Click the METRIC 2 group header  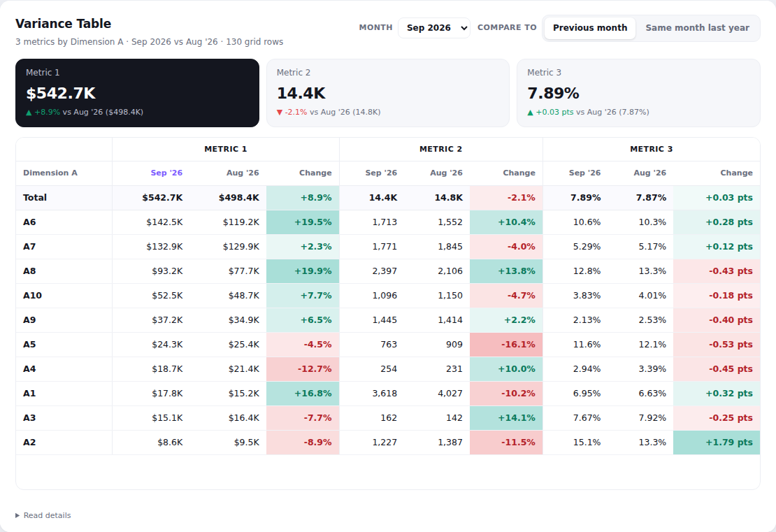(441, 149)
